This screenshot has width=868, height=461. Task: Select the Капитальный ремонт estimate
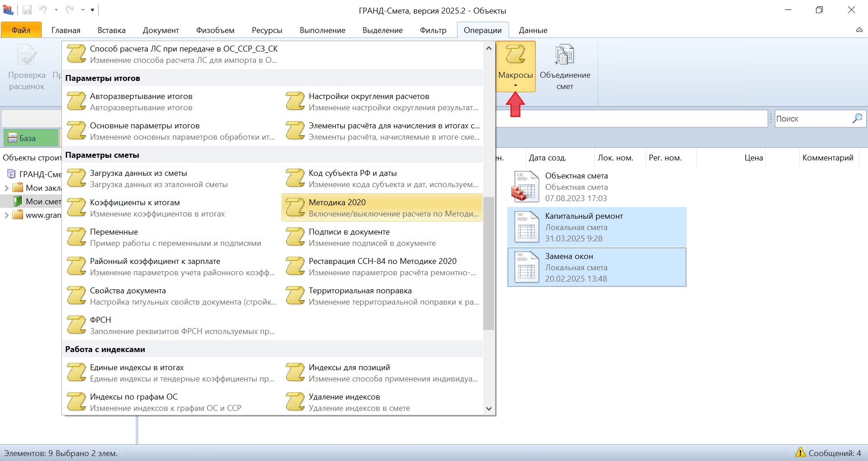coord(597,227)
